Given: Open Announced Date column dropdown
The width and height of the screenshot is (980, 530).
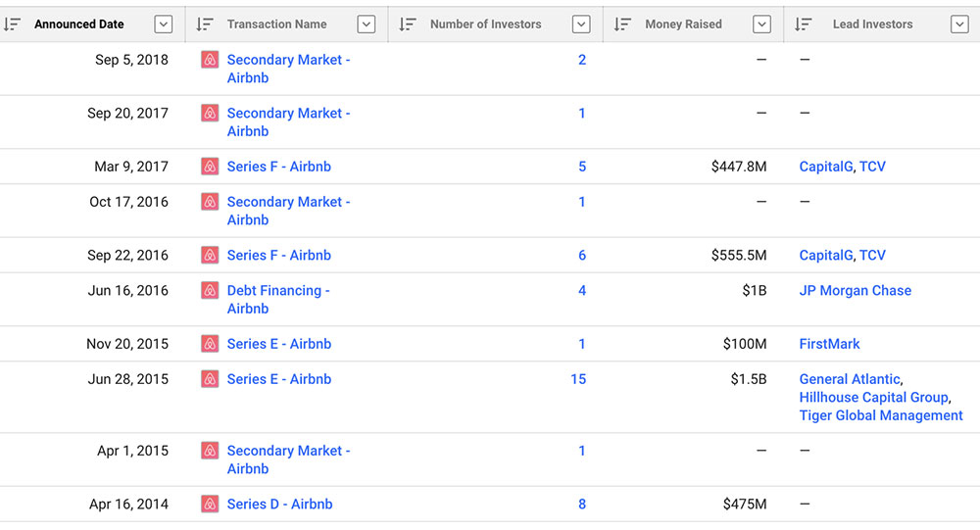Looking at the screenshot, I should (164, 24).
